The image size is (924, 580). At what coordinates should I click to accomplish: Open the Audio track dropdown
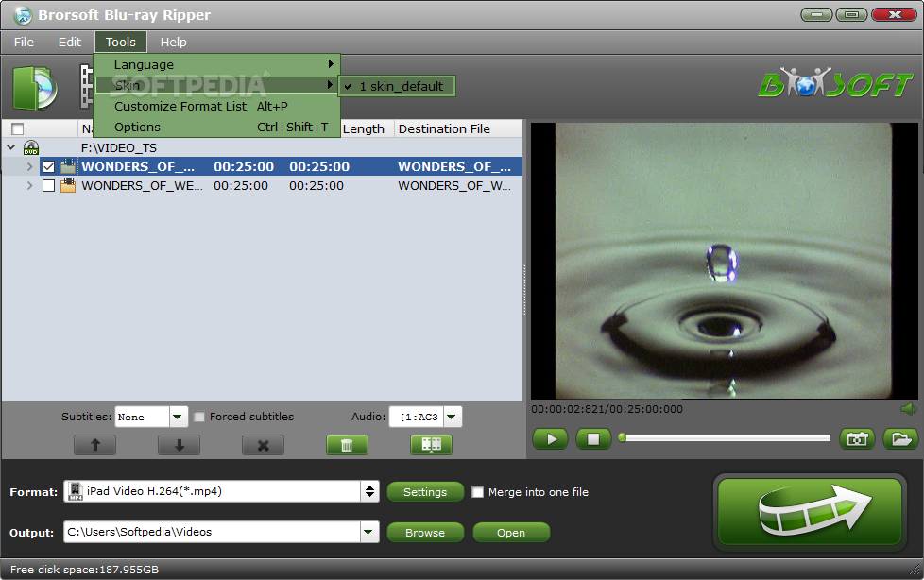tap(452, 417)
